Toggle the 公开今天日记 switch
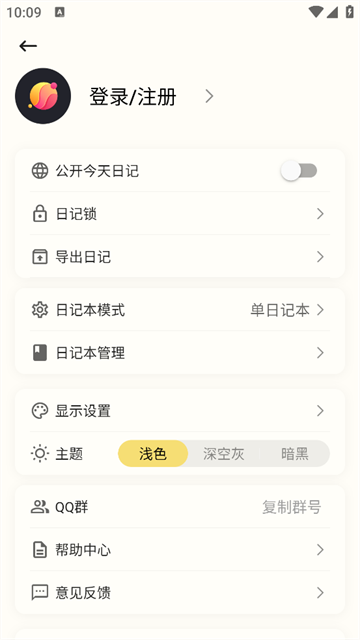The image size is (360, 640). click(x=299, y=171)
